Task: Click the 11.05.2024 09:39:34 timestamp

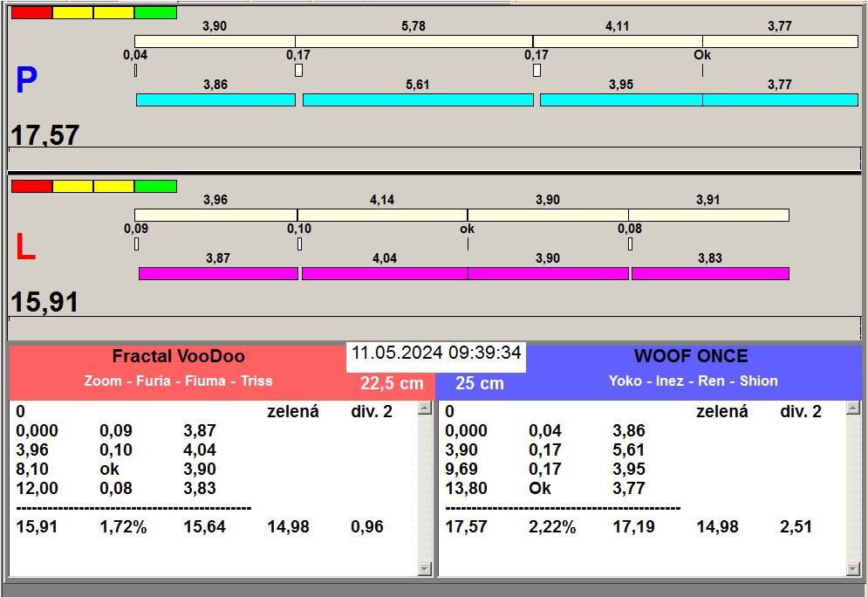Action: 436,353
